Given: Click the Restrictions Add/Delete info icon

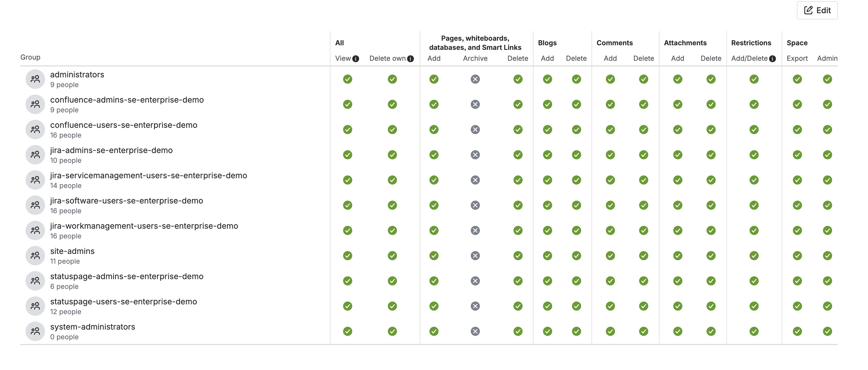Looking at the screenshot, I should (x=772, y=58).
